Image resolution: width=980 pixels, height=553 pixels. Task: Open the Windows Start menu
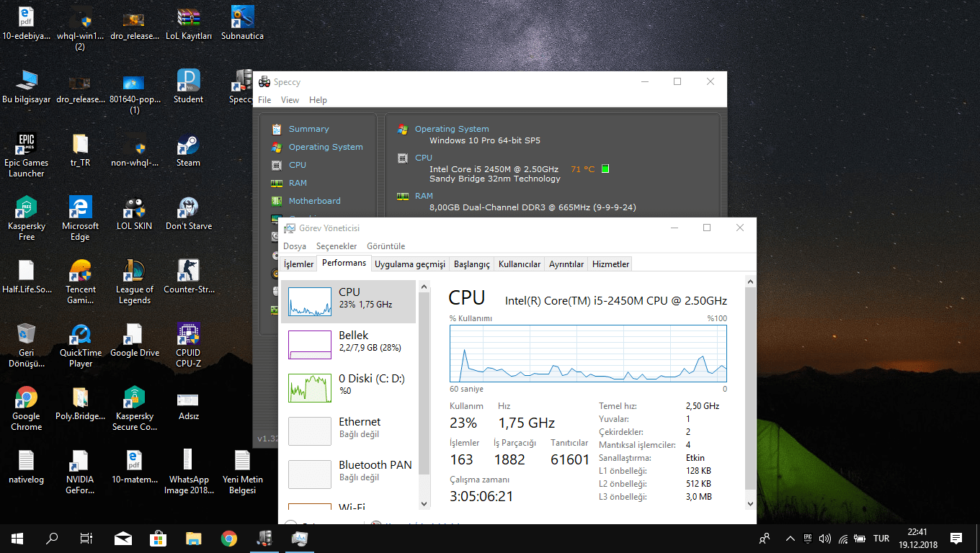pyautogui.click(x=17, y=539)
